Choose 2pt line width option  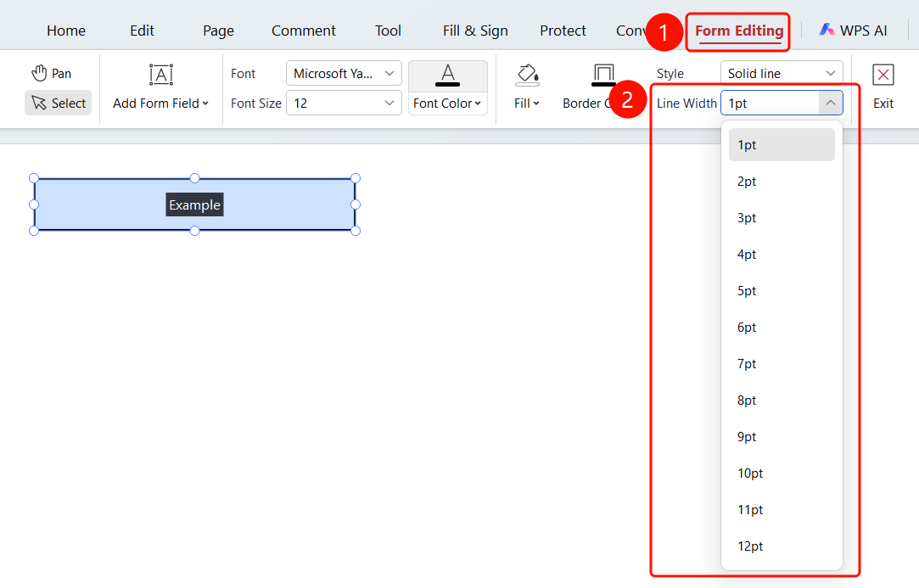coord(782,181)
